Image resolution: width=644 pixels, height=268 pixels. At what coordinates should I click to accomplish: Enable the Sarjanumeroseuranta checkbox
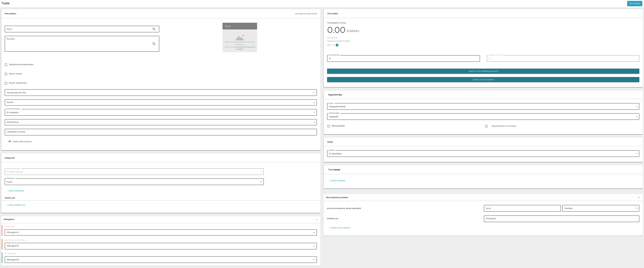(6, 65)
